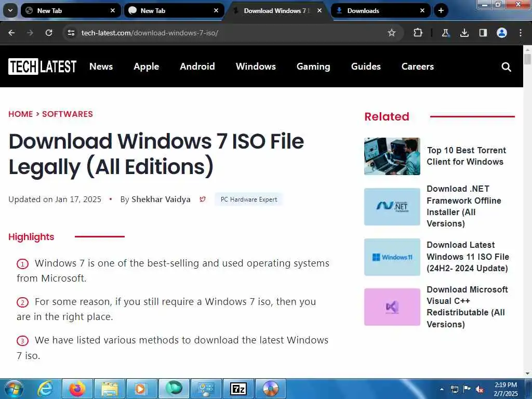Click the Tech Latest site logo

(43, 66)
